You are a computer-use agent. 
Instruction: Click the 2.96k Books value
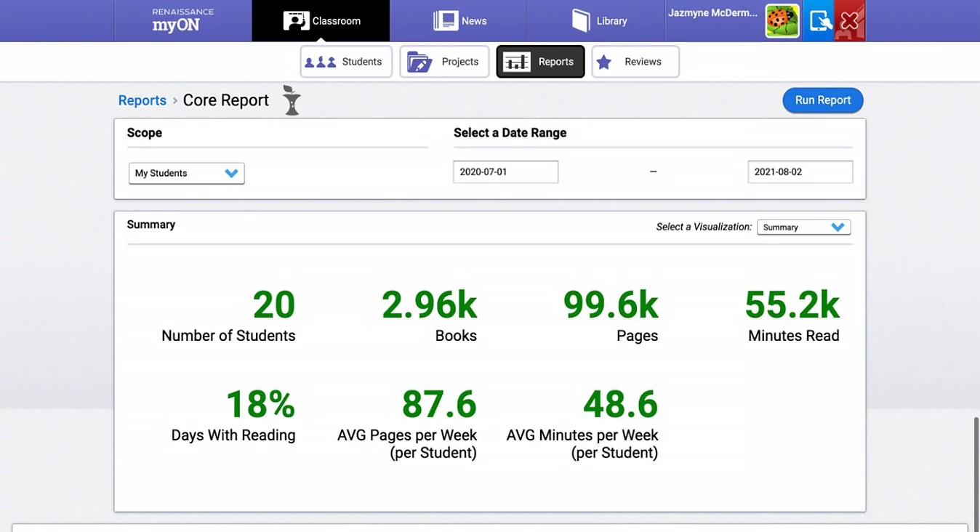[430, 305]
